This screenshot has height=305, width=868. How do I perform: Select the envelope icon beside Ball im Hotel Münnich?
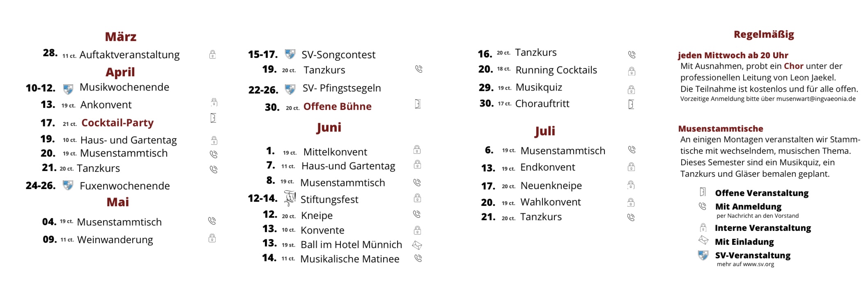tap(417, 245)
